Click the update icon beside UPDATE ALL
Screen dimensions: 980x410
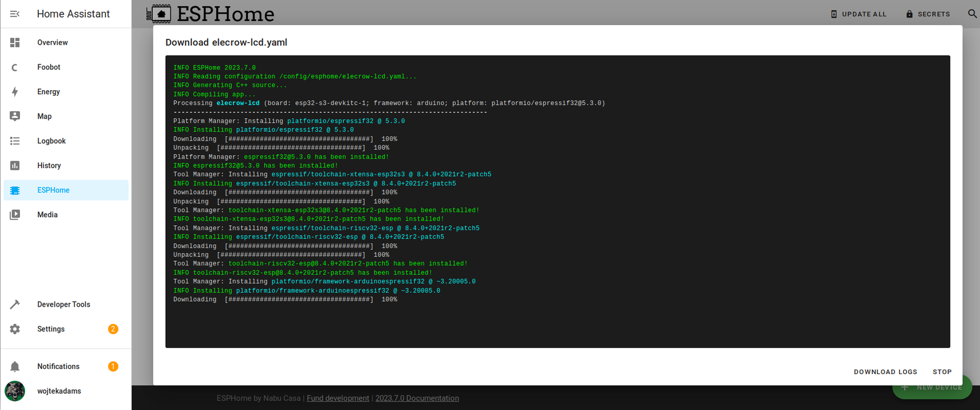(x=834, y=14)
